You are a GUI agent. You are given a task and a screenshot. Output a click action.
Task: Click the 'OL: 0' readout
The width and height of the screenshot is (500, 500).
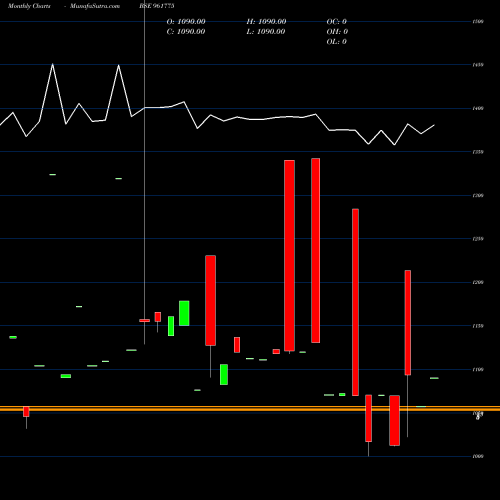[337, 42]
